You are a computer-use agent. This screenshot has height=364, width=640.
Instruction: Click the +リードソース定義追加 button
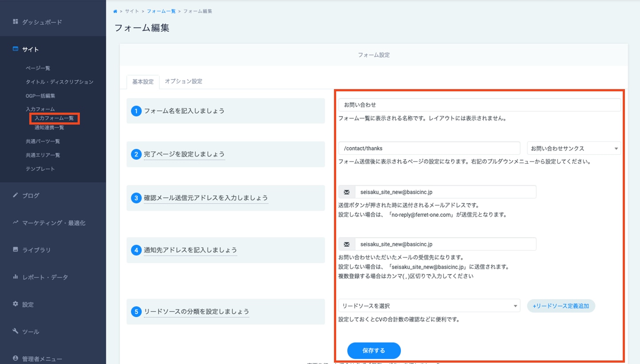coord(561,306)
